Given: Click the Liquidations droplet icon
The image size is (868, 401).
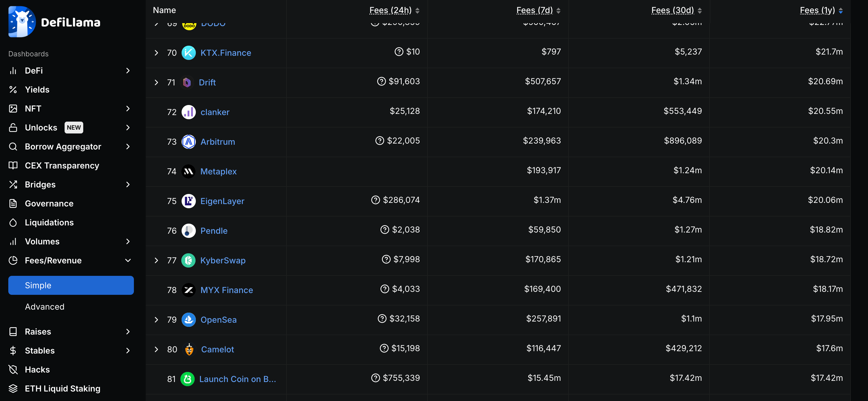Looking at the screenshot, I should [x=13, y=222].
